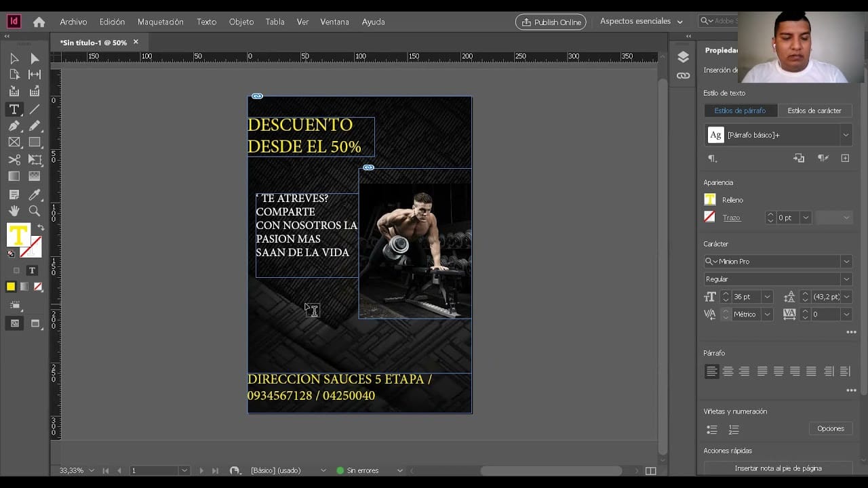Select the Pencil tool
Image resolution: width=868 pixels, height=488 pixels.
tap(35, 125)
